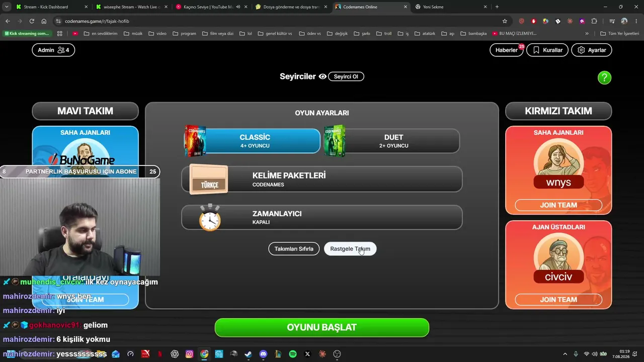Select the DUET 2+ oyuncu game mode
This screenshot has width=644, height=362.
point(392,141)
